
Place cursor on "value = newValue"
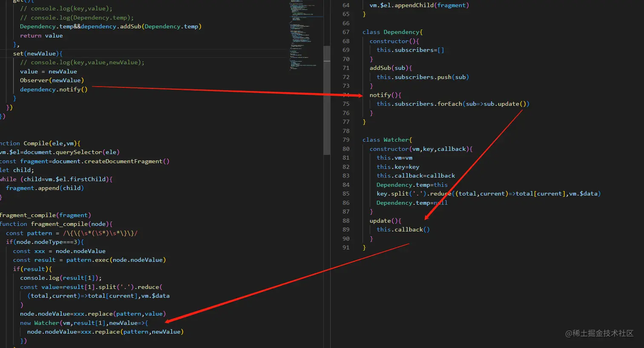49,71
